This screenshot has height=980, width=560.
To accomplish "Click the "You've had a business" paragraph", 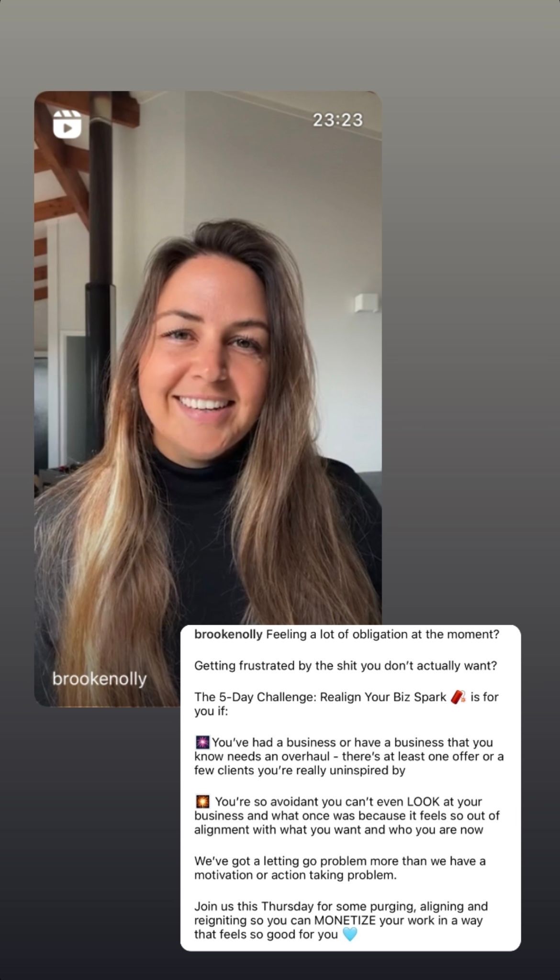I will pos(349,756).
